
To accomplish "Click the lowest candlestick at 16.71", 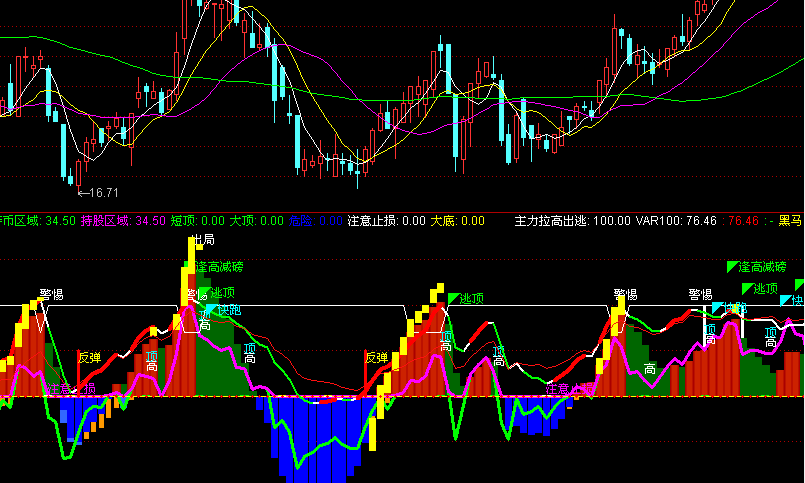I will tap(79, 174).
